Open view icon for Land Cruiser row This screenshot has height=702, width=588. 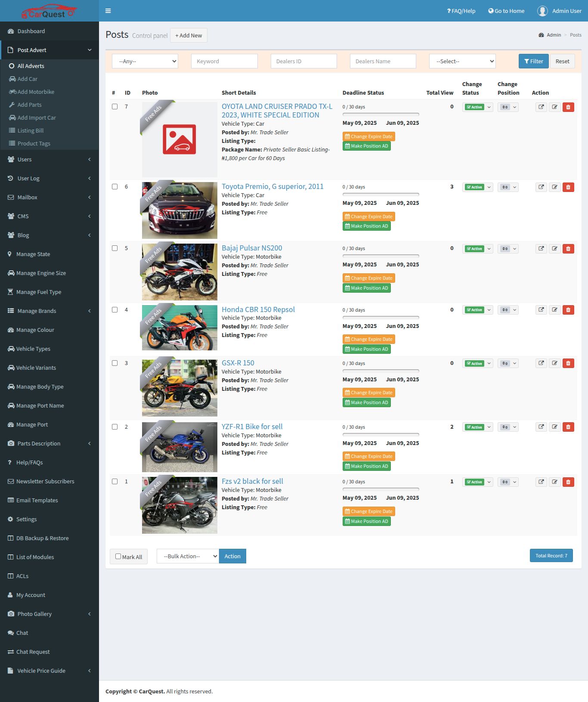pyautogui.click(x=541, y=107)
